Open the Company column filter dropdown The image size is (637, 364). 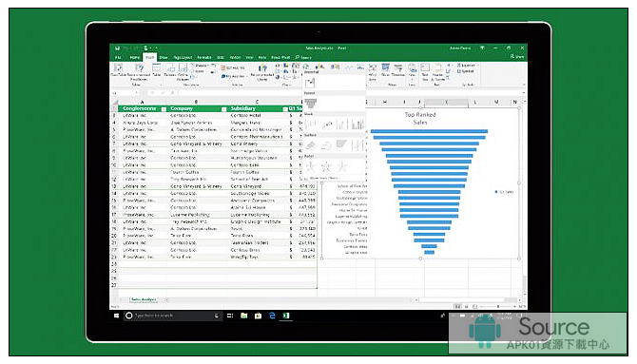[223, 109]
